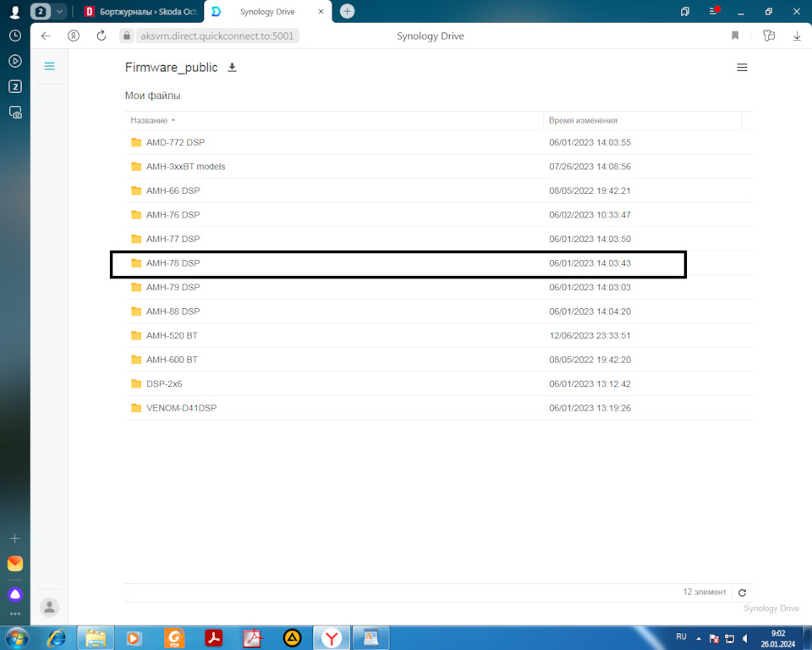
Task: Download the Firmware_public folder
Action: [x=233, y=68]
